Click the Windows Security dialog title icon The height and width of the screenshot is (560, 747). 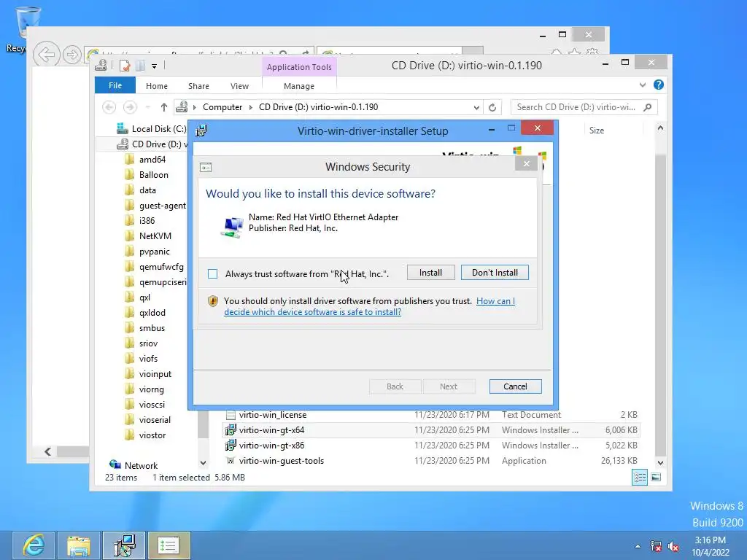click(206, 168)
